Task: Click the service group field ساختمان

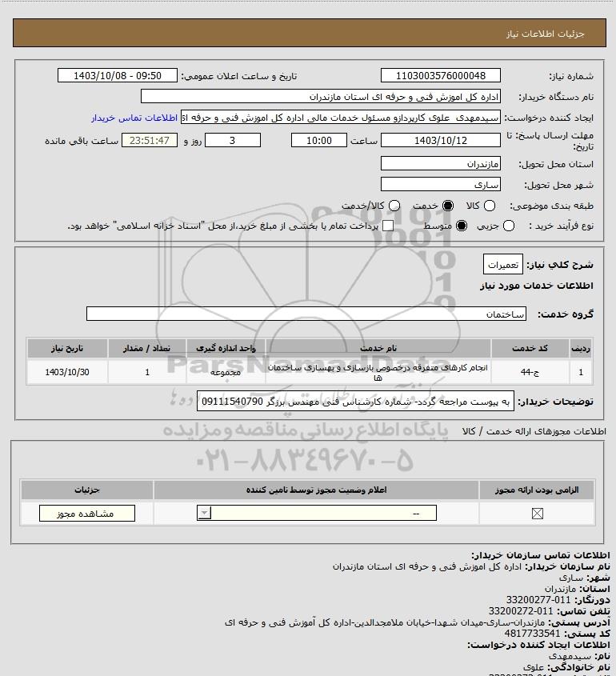Action: pyautogui.click(x=306, y=314)
